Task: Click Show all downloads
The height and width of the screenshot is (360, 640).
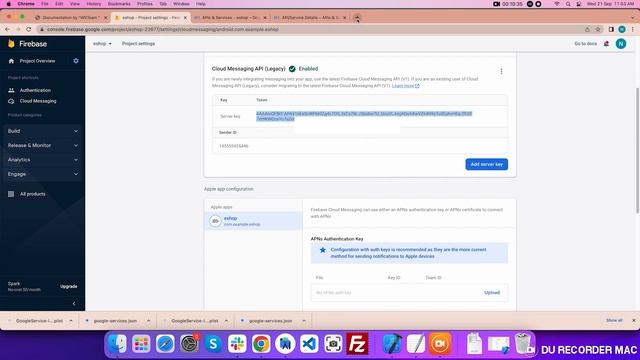Action: pos(614,320)
